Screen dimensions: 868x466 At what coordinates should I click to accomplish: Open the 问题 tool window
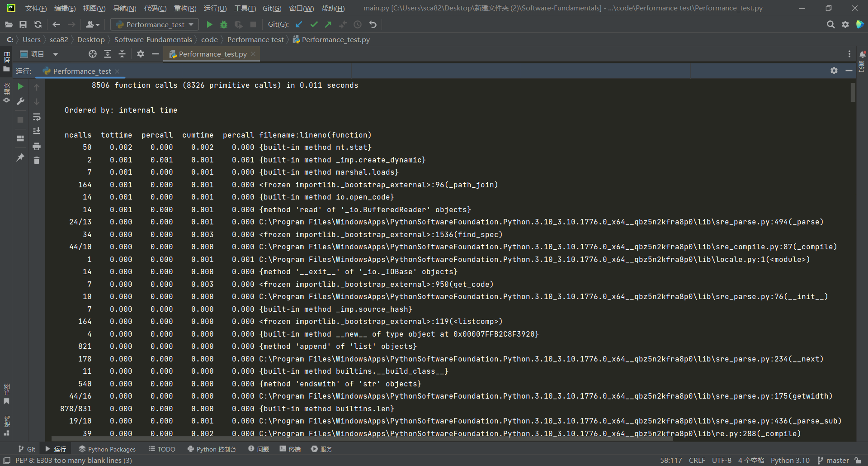coord(259,449)
